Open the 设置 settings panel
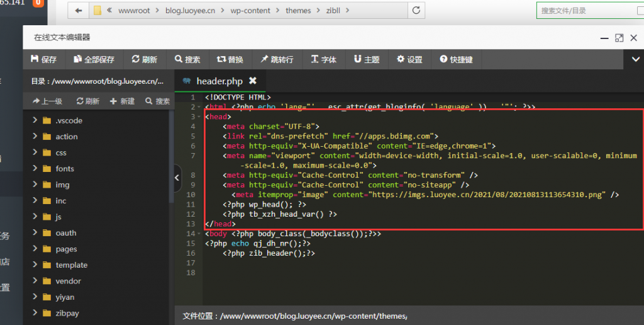 pos(409,59)
